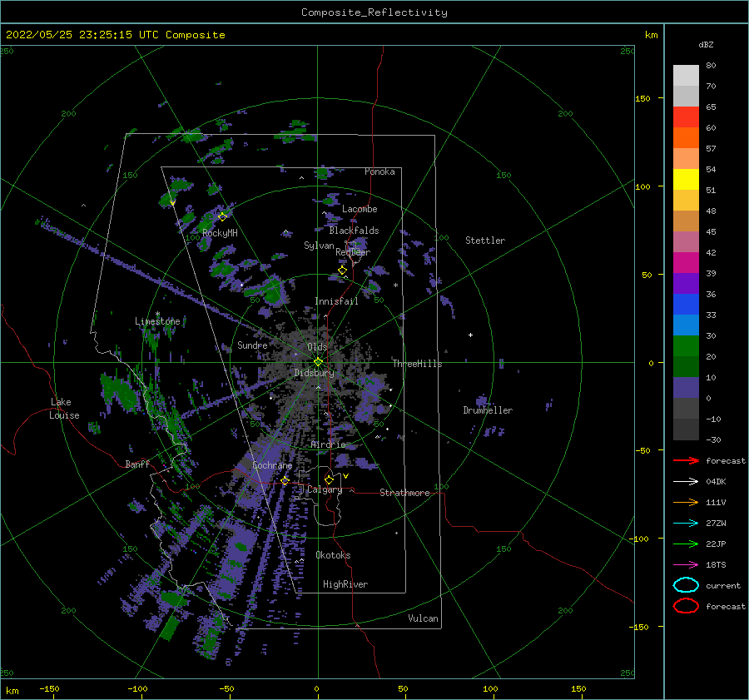Click the 18TS legend label text

(716, 565)
